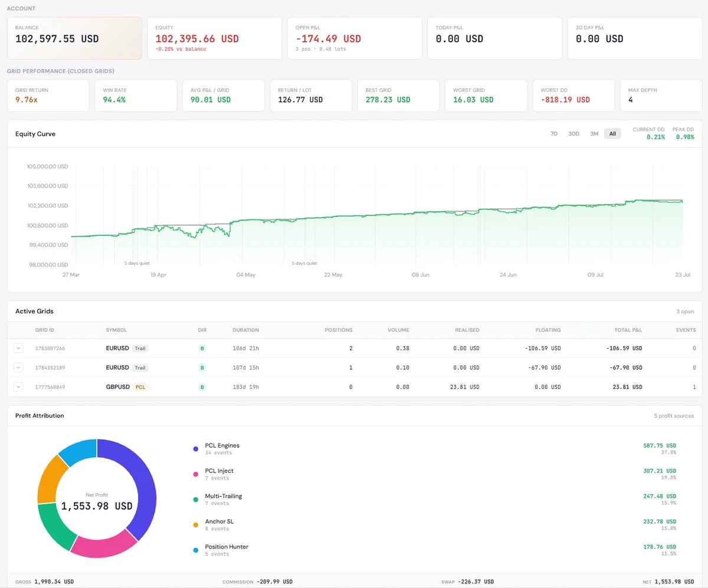708x588 pixels.
Task: Sort by the SYMBOL column header
Action: pos(116,330)
